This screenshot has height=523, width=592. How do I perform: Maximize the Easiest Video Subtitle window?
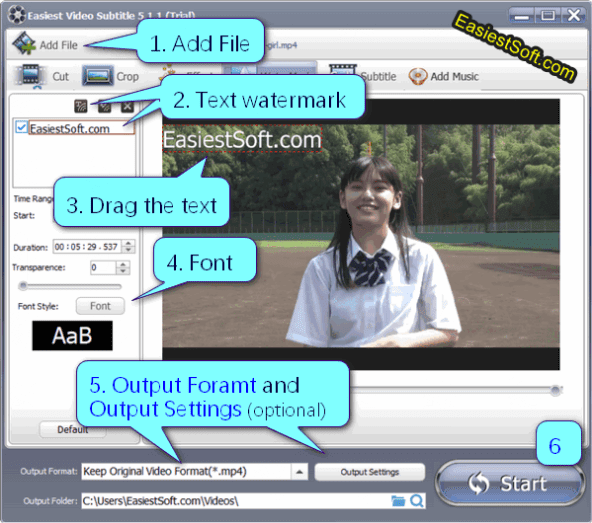point(548,16)
